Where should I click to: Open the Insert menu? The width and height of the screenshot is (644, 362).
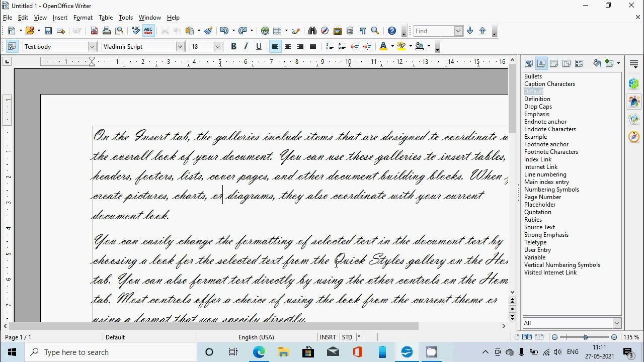click(60, 18)
